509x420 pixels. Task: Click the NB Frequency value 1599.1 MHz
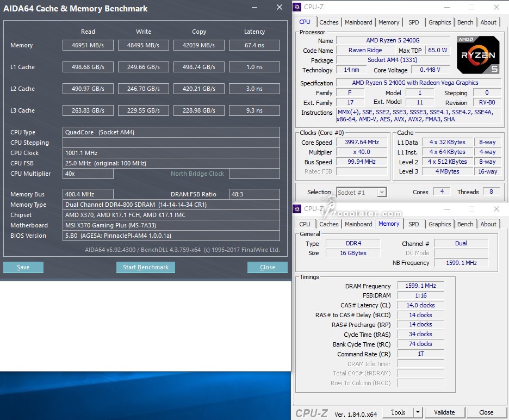pos(461,262)
